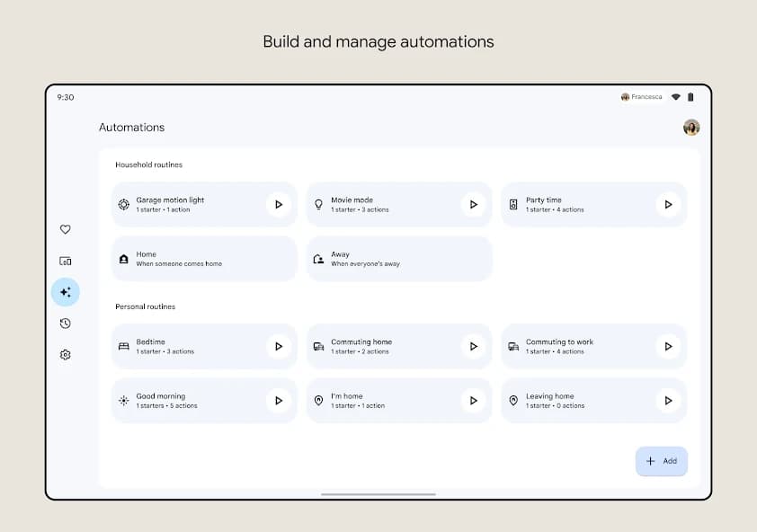
Task: Open the Francesca profile avatar
Action: (690, 128)
